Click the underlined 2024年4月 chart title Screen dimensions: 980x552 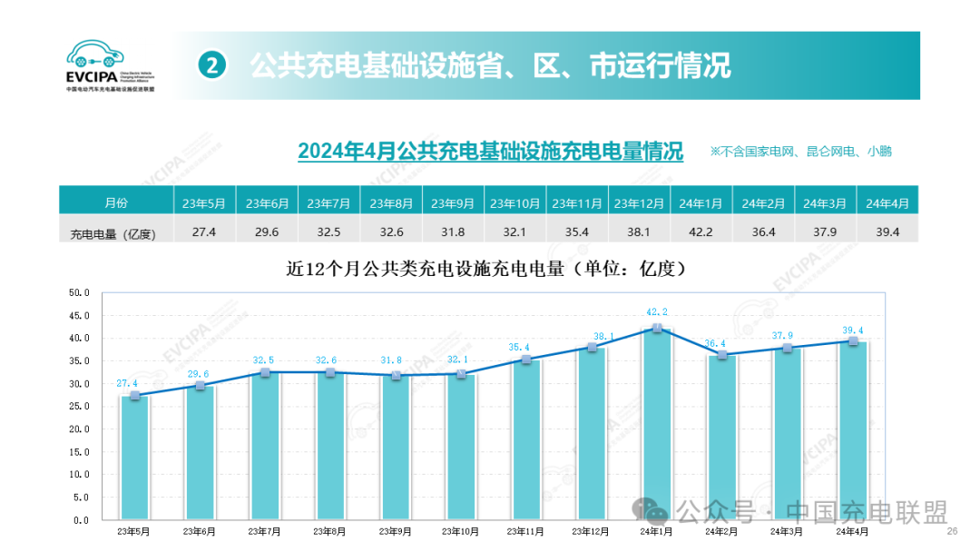[x=490, y=151]
